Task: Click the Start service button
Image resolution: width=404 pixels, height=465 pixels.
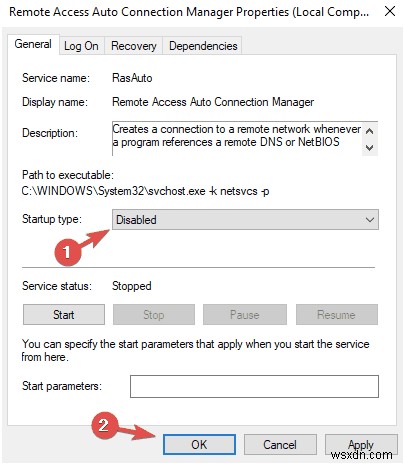Action: 64,315
